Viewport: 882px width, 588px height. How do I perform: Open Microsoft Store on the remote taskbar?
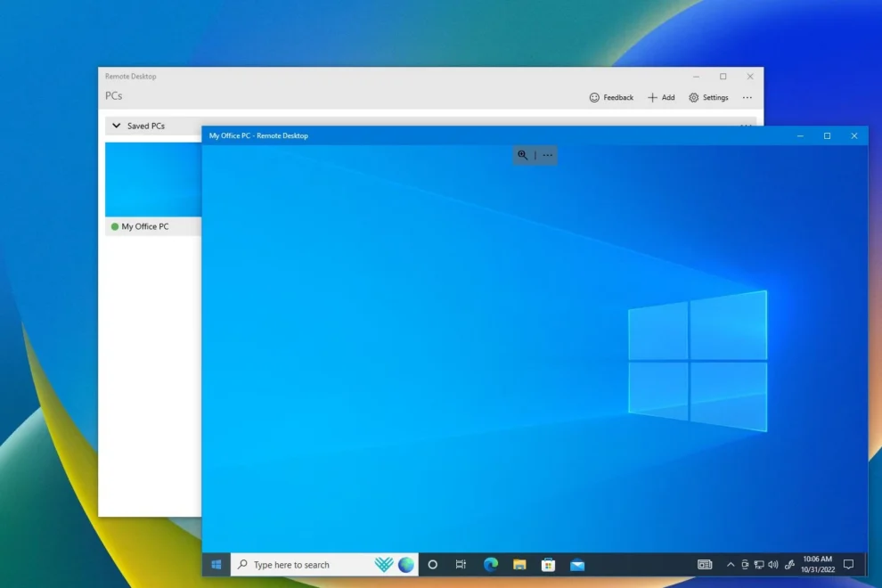click(x=548, y=564)
